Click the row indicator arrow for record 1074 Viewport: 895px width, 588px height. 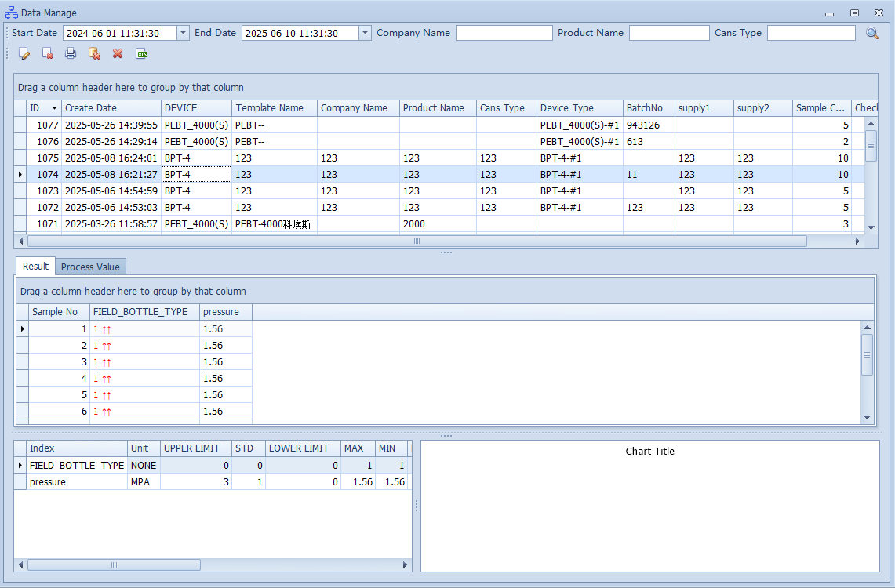[20, 175]
